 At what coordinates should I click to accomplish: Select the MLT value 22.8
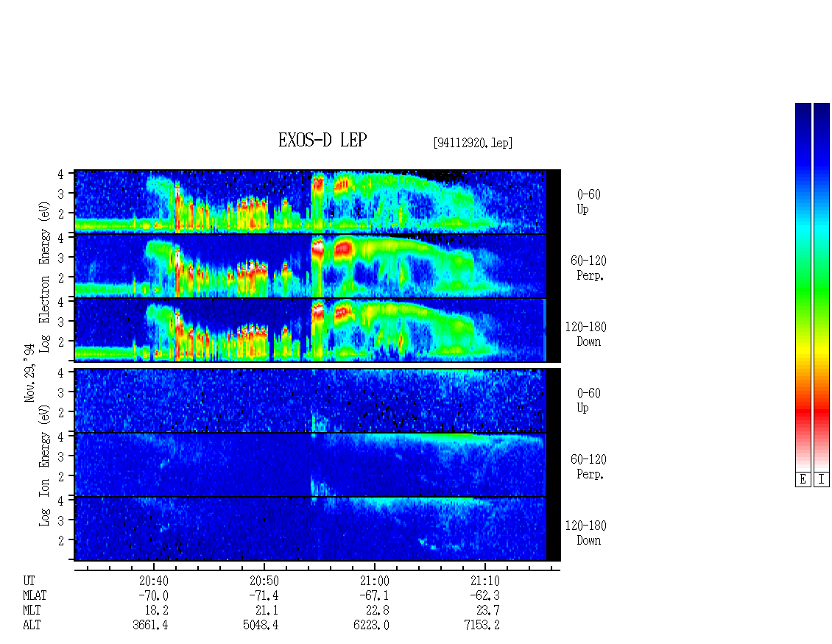[377, 611]
